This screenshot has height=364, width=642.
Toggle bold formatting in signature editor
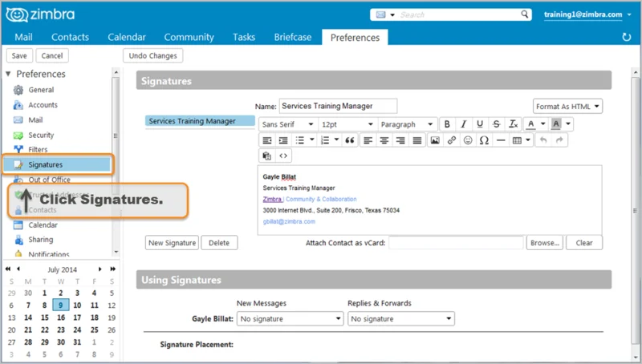[447, 124]
